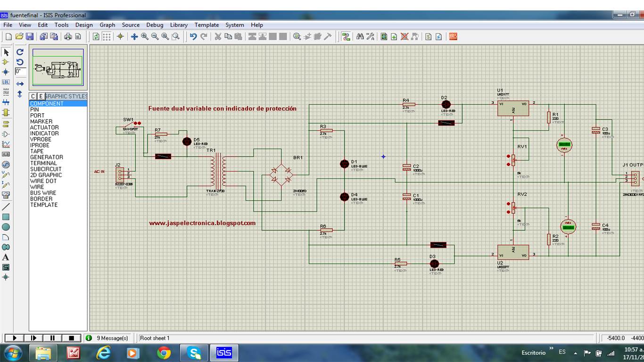Select the Component Mode tool
Image resolution: width=644 pixels, height=362 pixels.
pos(6,62)
